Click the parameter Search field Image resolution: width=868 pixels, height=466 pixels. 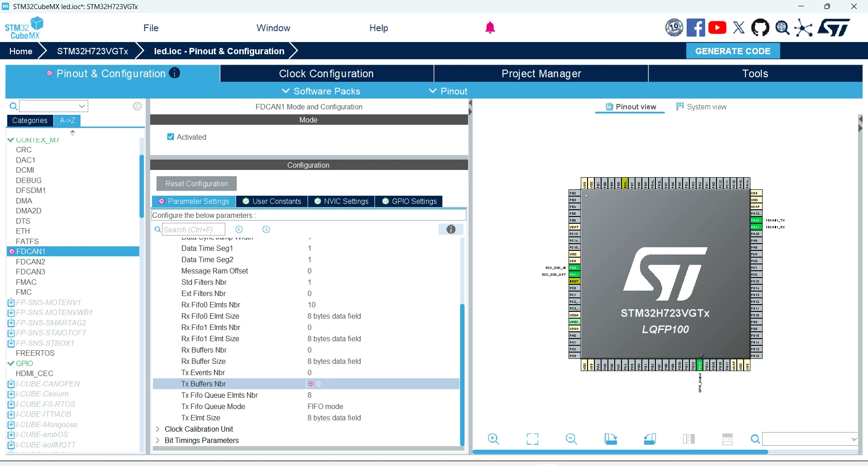(x=194, y=230)
